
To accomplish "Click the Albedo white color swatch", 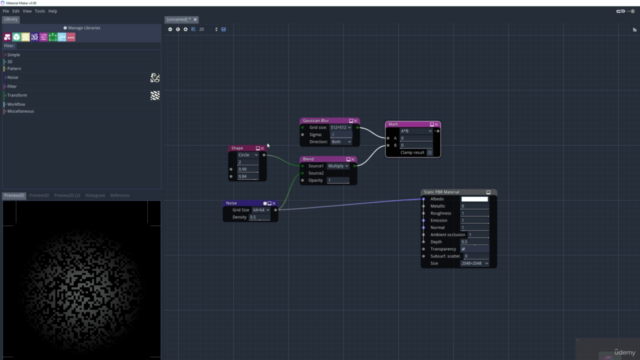I will [x=474, y=199].
